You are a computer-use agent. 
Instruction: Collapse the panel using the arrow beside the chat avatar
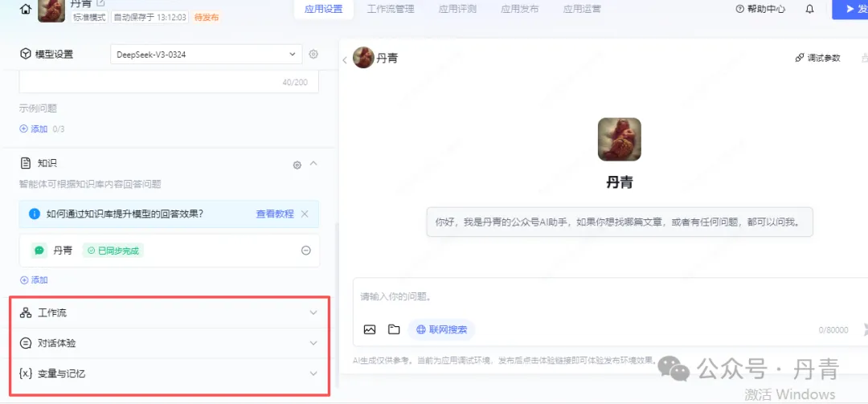[345, 59]
